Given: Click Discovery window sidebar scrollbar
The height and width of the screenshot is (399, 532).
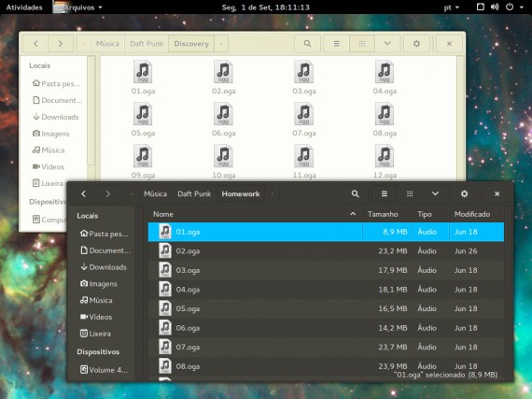Looking at the screenshot, I should tap(91, 110).
